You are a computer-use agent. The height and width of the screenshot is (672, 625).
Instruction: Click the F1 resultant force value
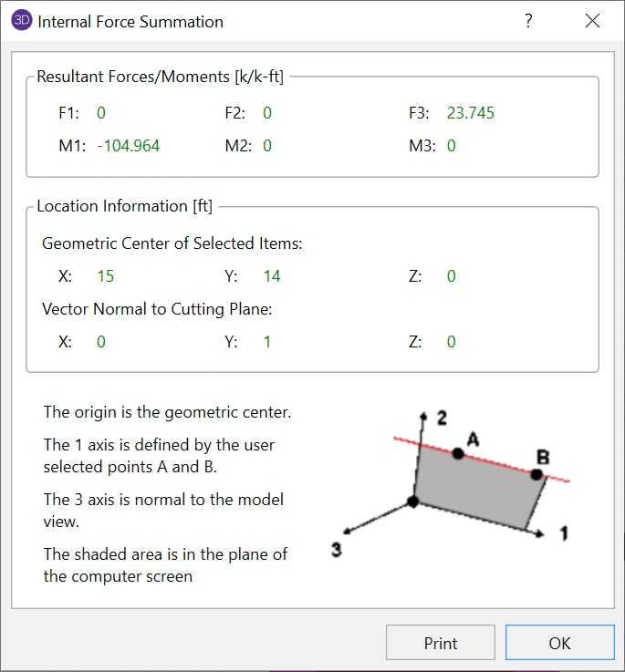pyautogui.click(x=101, y=113)
